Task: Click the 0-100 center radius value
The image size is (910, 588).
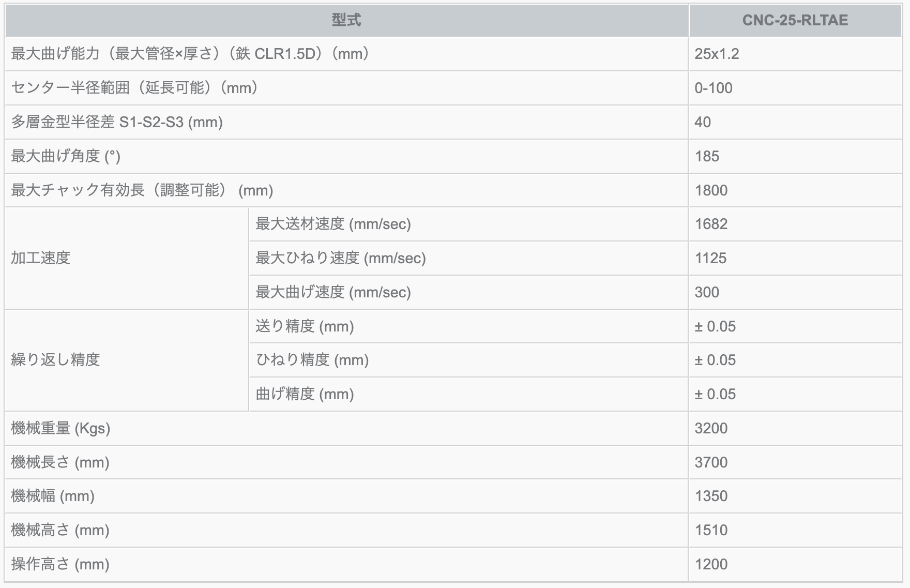Action: [x=714, y=88]
